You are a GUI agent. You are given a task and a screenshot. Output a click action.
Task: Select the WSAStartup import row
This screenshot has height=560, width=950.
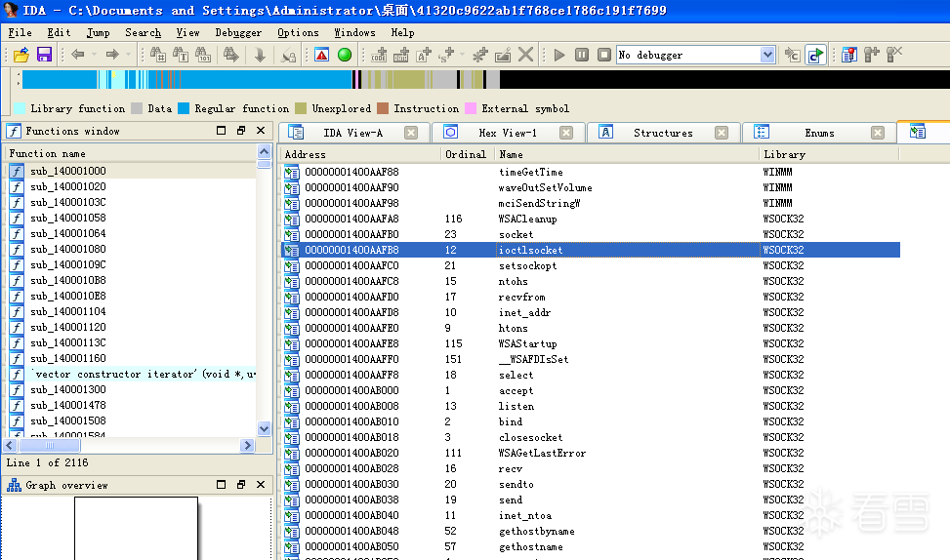point(591,343)
